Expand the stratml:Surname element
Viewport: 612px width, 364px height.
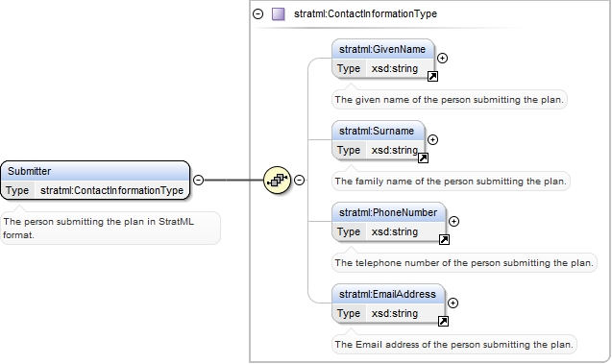coord(432,139)
